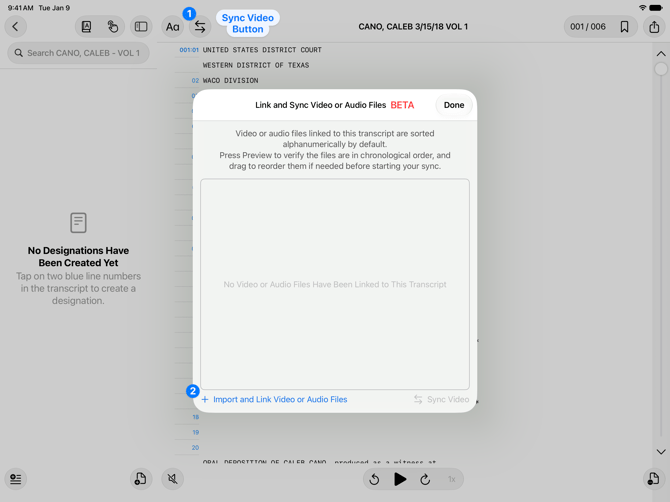Import and Link Video or Audio Files
The image size is (670, 502).
pyautogui.click(x=274, y=399)
